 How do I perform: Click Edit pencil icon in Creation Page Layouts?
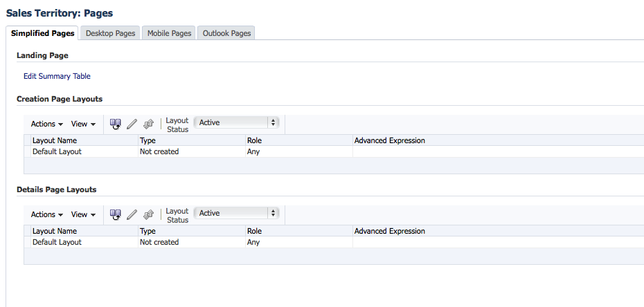coord(132,124)
